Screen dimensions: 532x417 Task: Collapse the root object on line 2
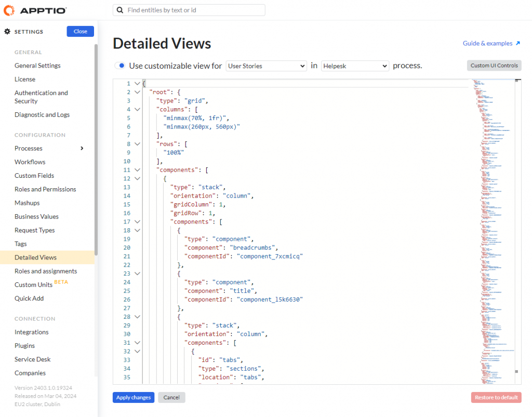point(137,92)
